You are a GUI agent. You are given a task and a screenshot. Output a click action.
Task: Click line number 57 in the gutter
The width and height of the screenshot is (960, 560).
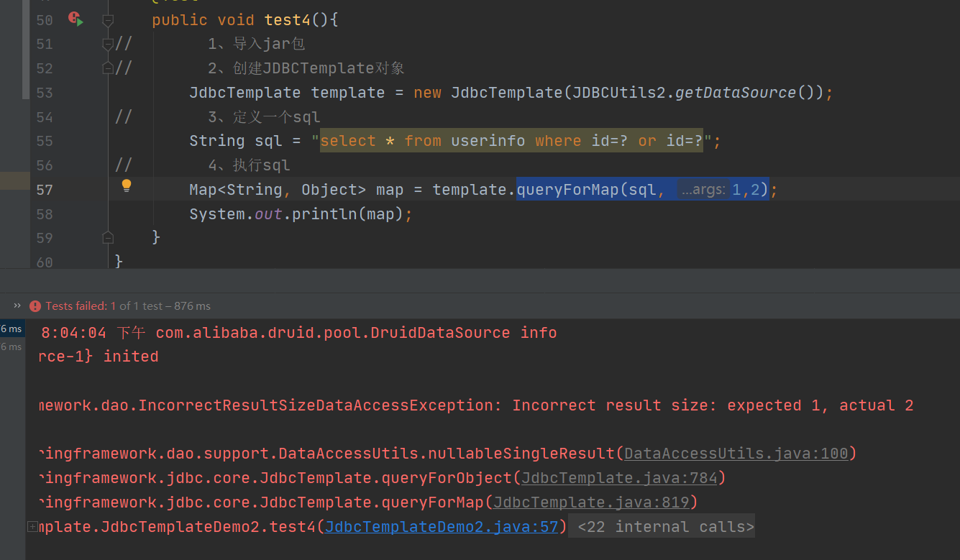coord(44,190)
